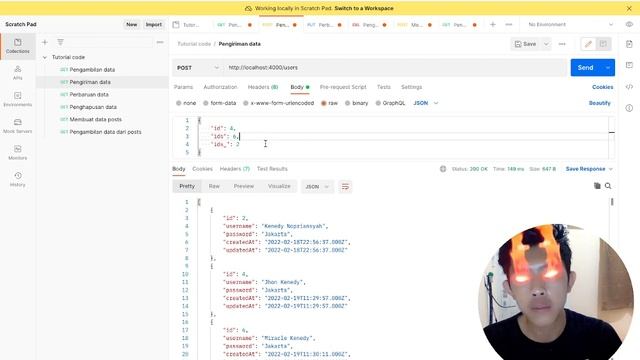
Task: Open the response Test Results tab
Action: click(272, 169)
